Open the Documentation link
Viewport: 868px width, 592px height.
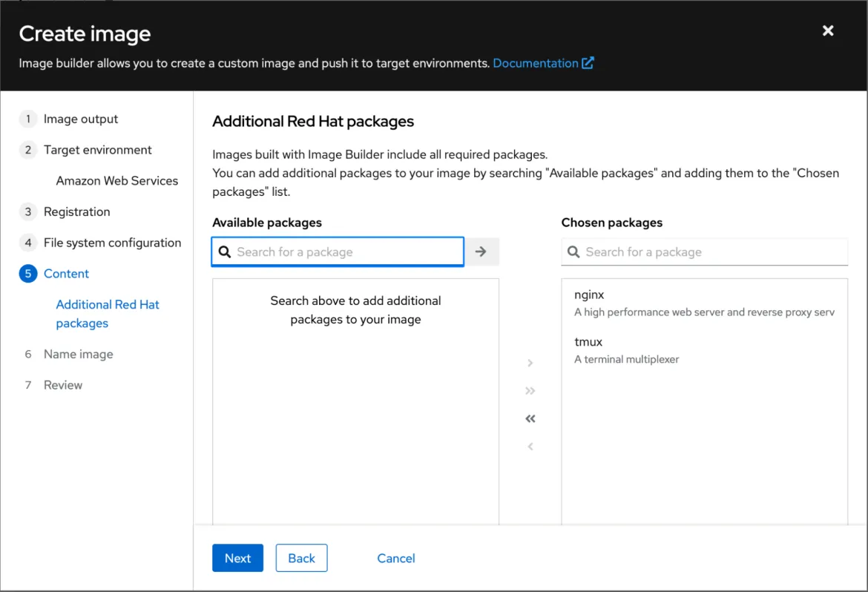[542, 63]
